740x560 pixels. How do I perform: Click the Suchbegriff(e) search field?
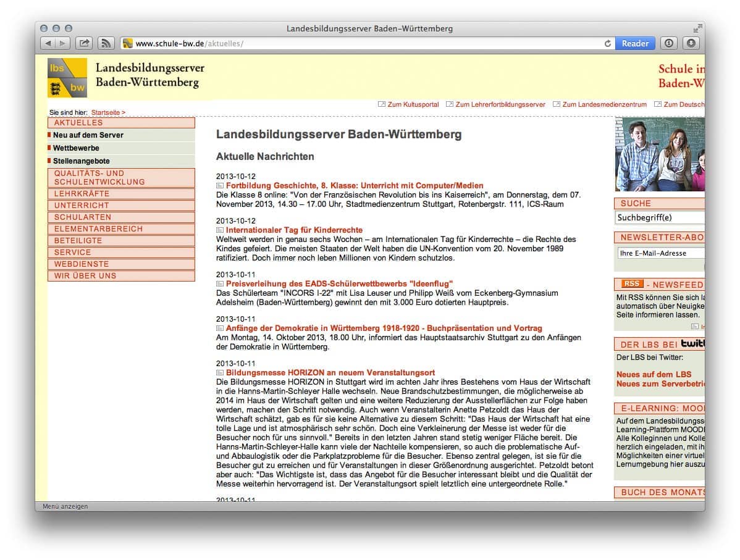point(659,218)
